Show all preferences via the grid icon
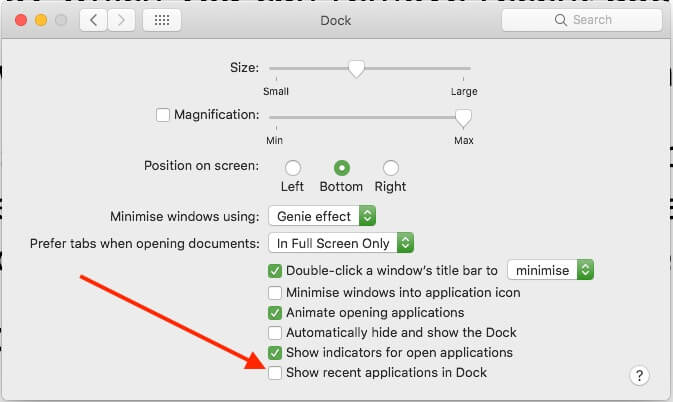Viewport: 673px width, 402px height. click(x=162, y=20)
